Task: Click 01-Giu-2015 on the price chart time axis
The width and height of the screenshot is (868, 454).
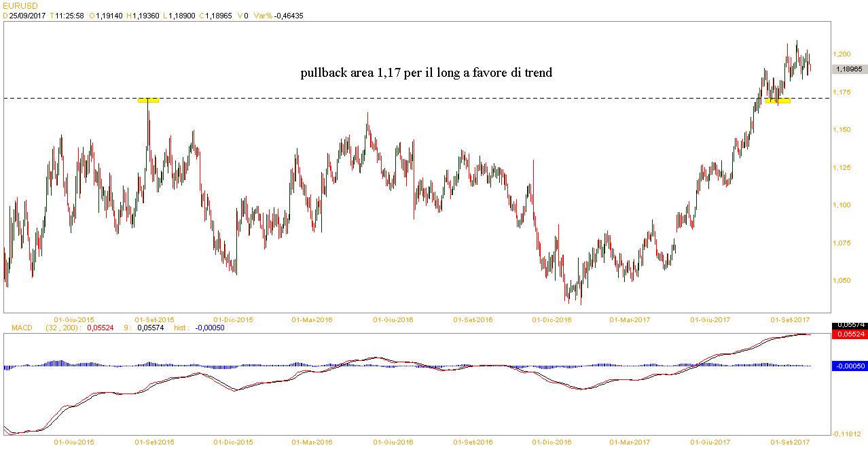Action: click(x=74, y=319)
